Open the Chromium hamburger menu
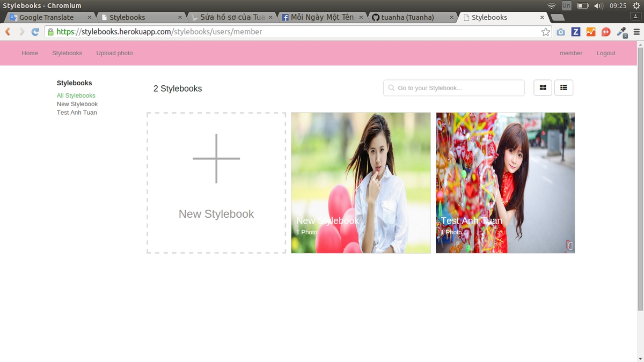 click(636, 32)
